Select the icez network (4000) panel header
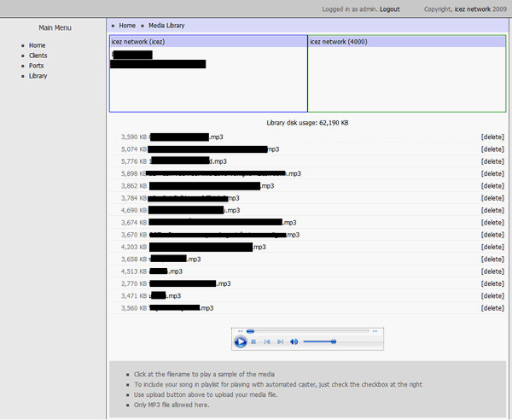 407,42
